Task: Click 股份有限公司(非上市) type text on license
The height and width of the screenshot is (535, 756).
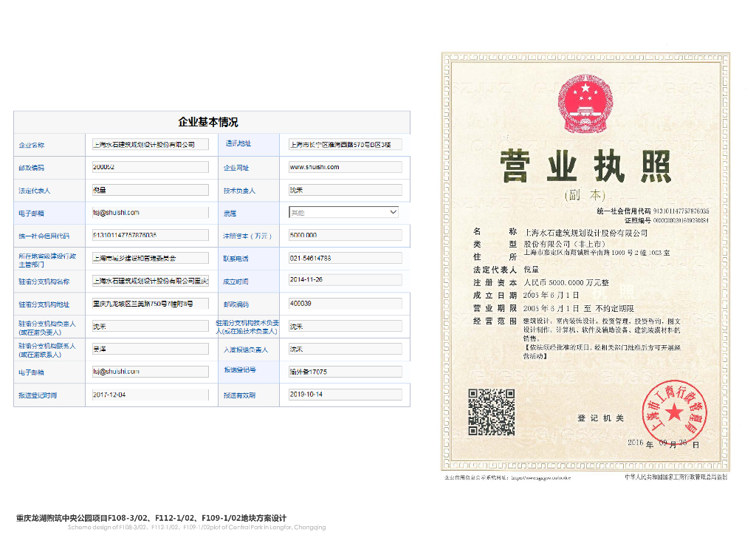Action: [565, 244]
